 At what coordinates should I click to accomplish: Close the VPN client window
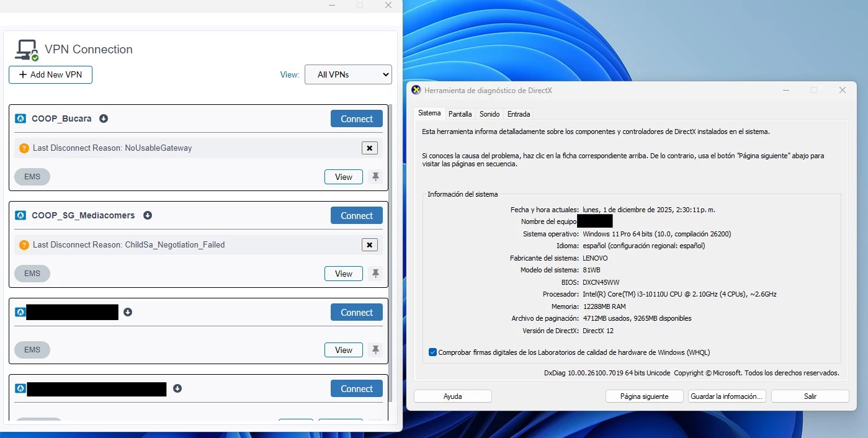pyautogui.click(x=388, y=5)
